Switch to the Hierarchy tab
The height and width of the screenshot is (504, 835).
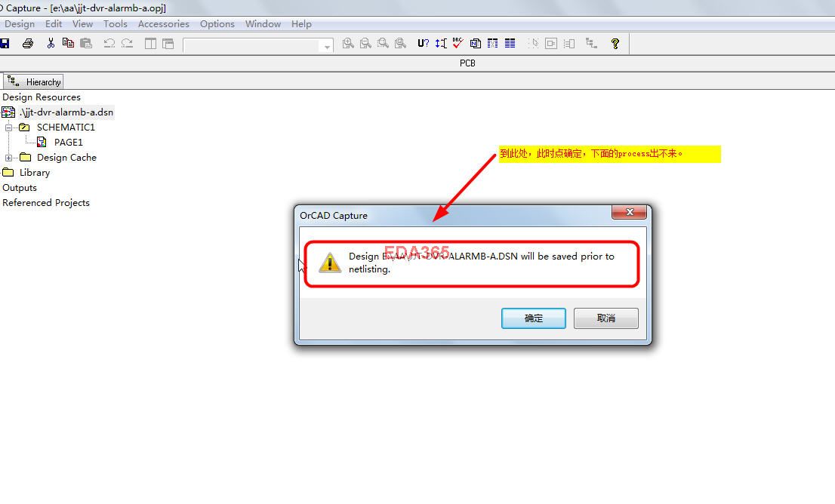point(33,82)
